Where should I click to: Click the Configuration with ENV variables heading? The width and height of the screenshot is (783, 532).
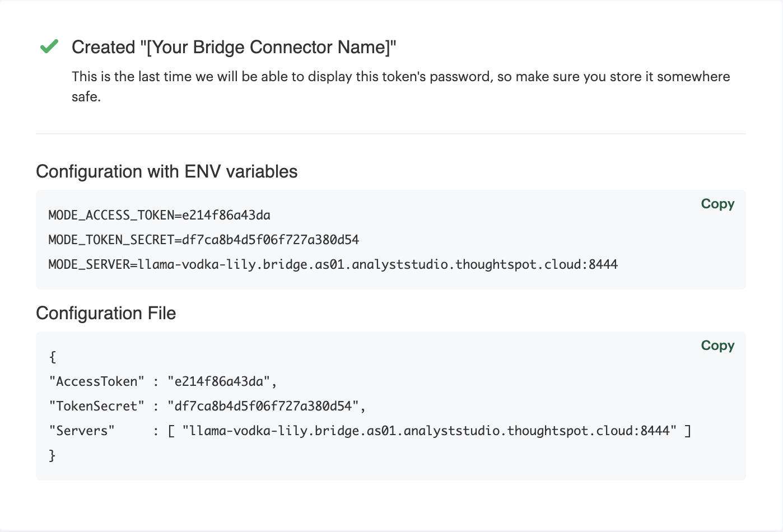pos(167,172)
